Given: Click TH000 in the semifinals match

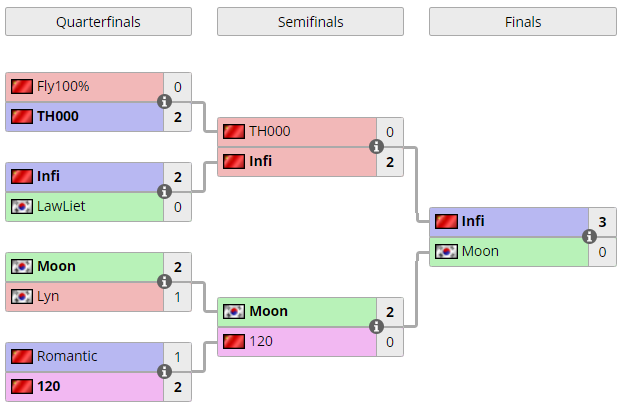Looking at the screenshot, I should tap(270, 131).
